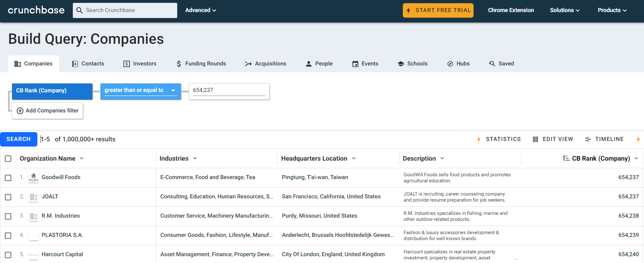The width and height of the screenshot is (644, 263).
Task: Click the plus icon to add Companies filter
Action: click(20, 111)
